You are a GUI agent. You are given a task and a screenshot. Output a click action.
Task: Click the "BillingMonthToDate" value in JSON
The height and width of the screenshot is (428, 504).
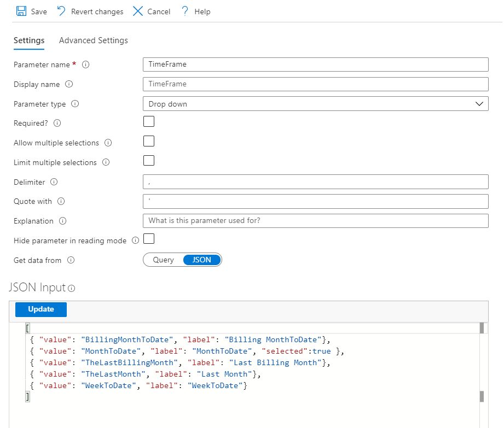point(127,339)
